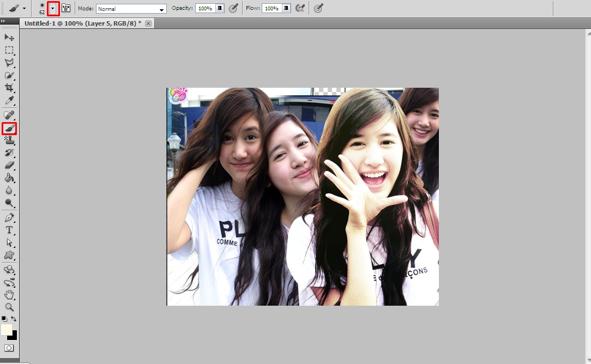Toggle tablet pressure for opacity
The width and height of the screenshot is (591, 364).
233,8
